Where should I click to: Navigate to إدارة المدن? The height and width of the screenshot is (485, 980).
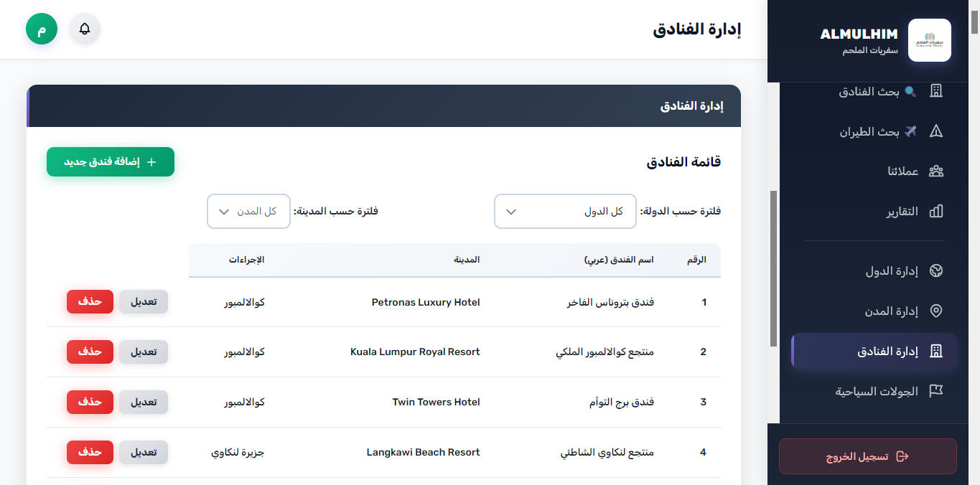coord(874,311)
